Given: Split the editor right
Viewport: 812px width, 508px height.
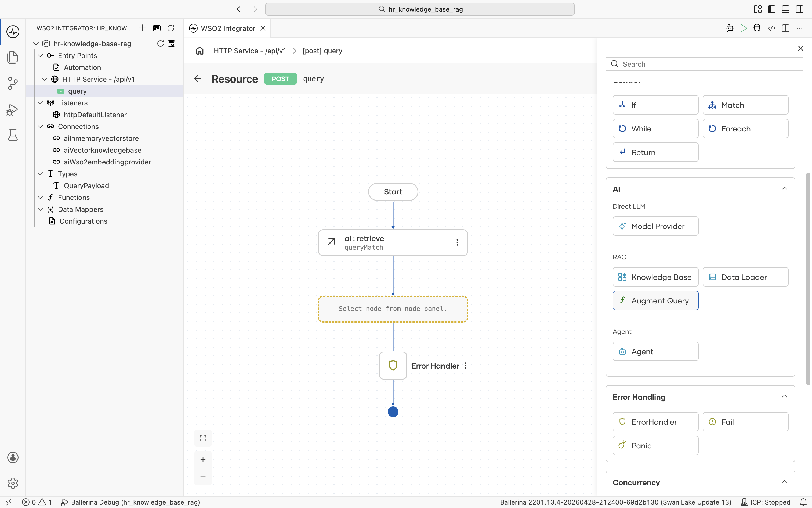Looking at the screenshot, I should 785,28.
